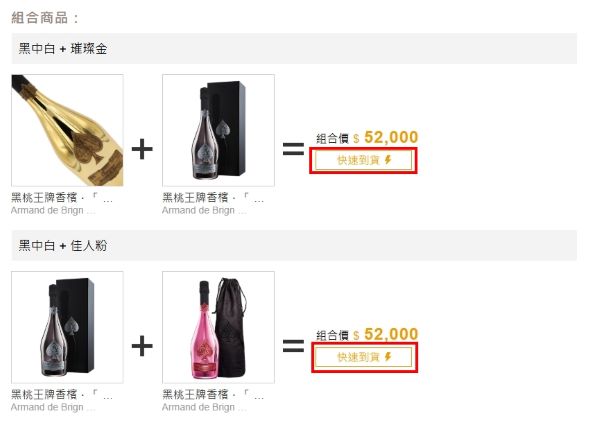The height and width of the screenshot is (423, 600).
Task: Open the gold champagne bottle thumbnail
Action: 67,130
